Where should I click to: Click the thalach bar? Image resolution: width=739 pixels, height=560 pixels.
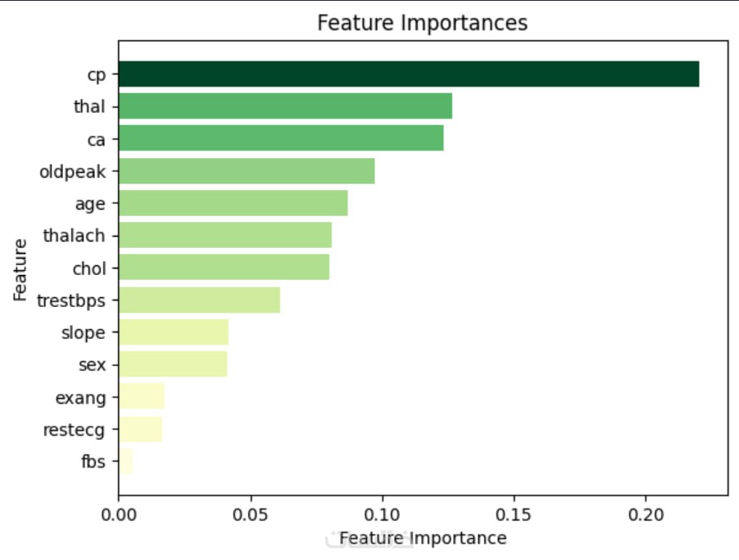pos(225,236)
